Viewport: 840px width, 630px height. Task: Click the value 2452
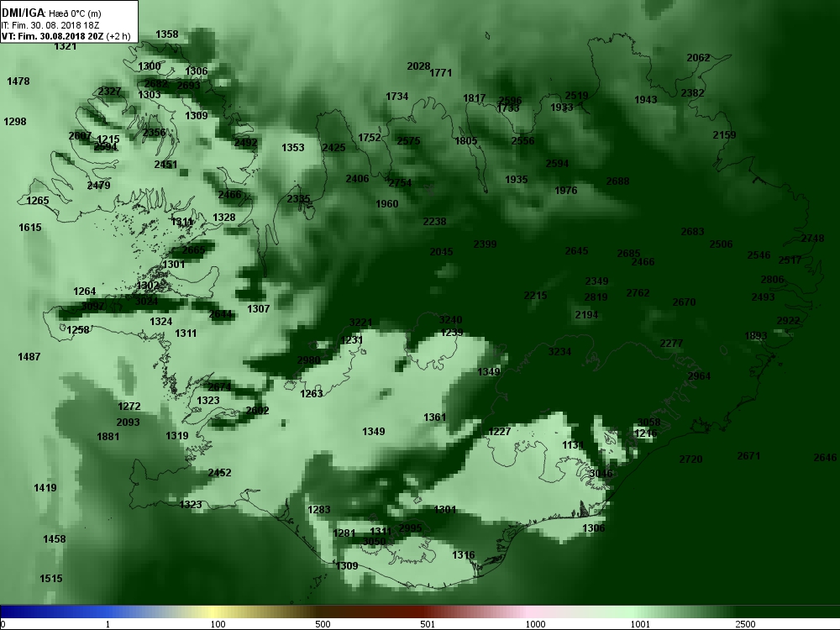click(x=219, y=472)
